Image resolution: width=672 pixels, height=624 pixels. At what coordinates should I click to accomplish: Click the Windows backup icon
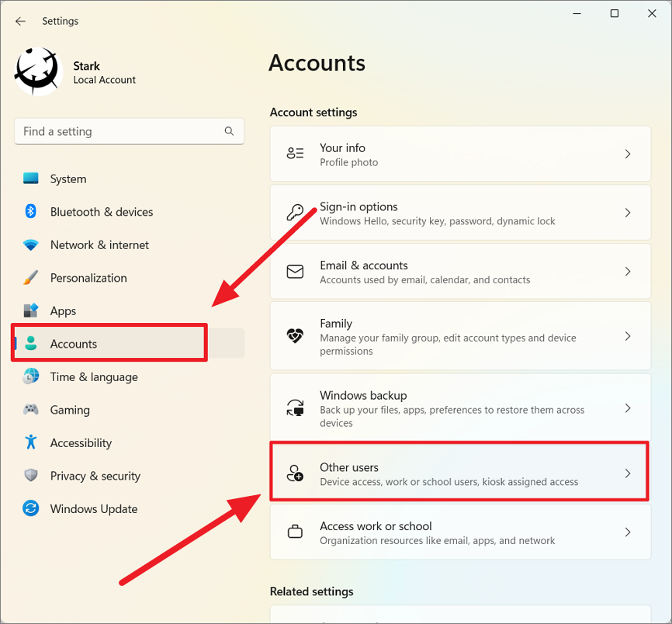295,407
